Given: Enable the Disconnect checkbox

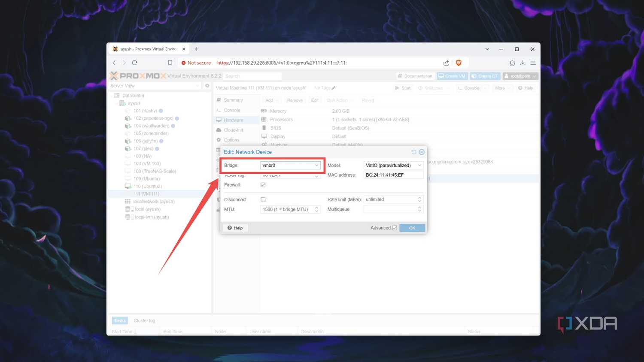Looking at the screenshot, I should (x=263, y=199).
